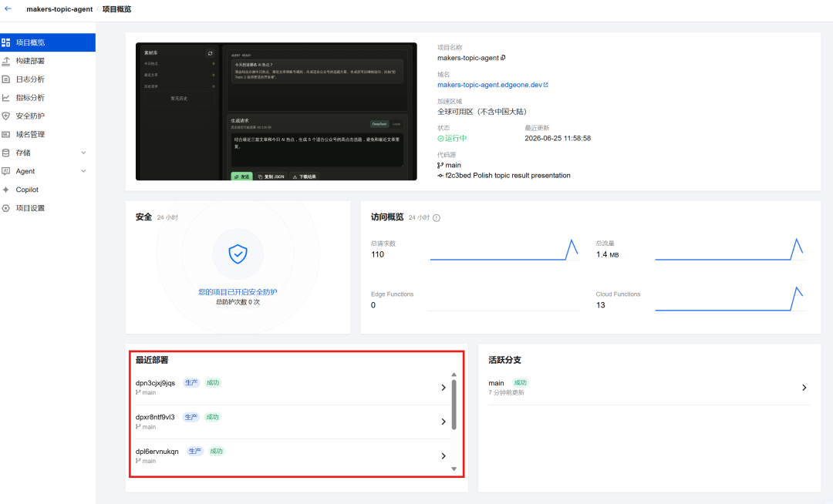Open the makers-topic-agent breadcrumb
The width and height of the screenshot is (833, 504).
59,9
